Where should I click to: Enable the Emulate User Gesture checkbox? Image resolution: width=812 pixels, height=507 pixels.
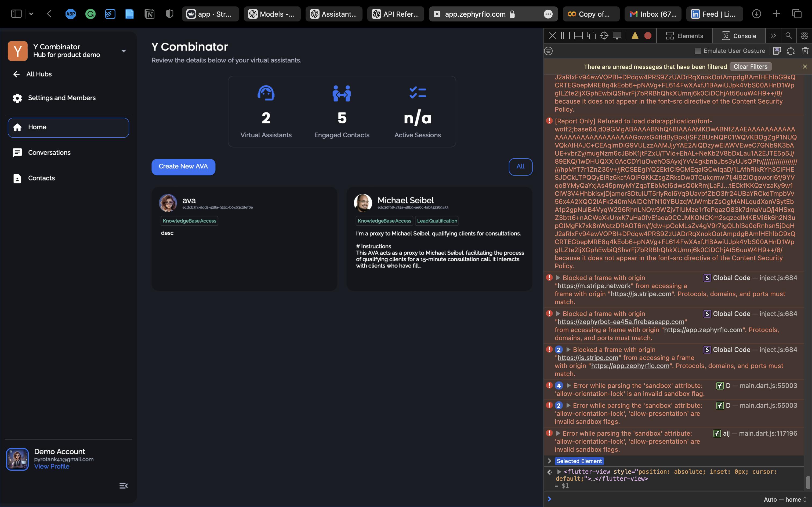pos(698,51)
